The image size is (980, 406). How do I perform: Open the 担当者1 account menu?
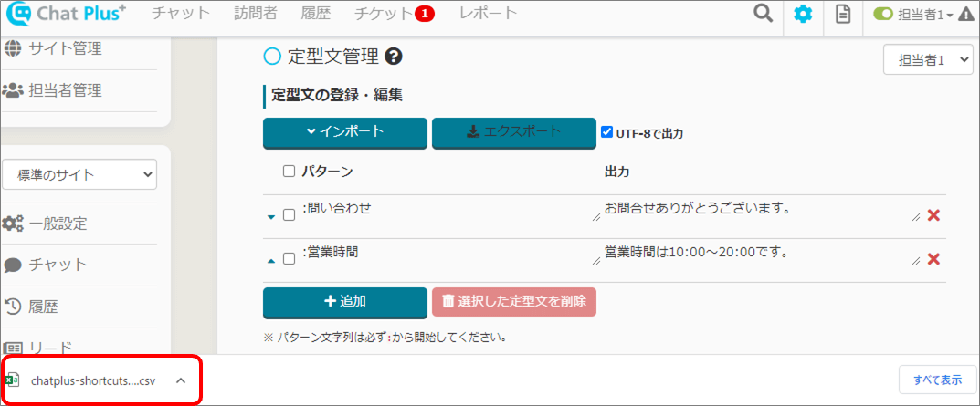[x=924, y=15]
